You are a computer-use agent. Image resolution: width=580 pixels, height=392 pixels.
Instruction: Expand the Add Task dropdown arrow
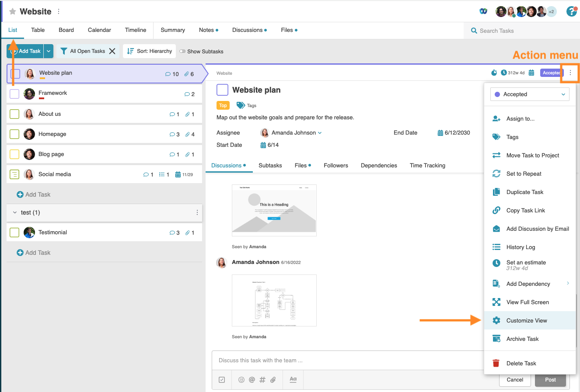pos(49,51)
